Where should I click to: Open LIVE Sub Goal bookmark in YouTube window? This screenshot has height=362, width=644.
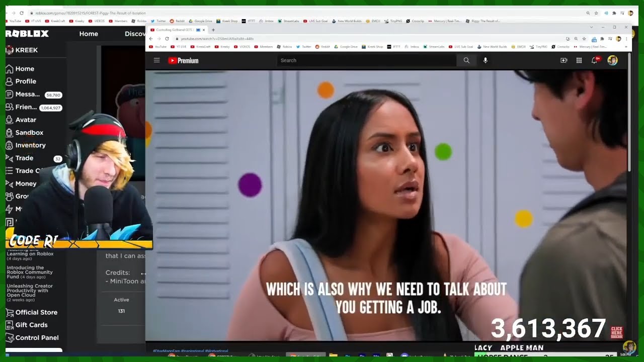(461, 47)
